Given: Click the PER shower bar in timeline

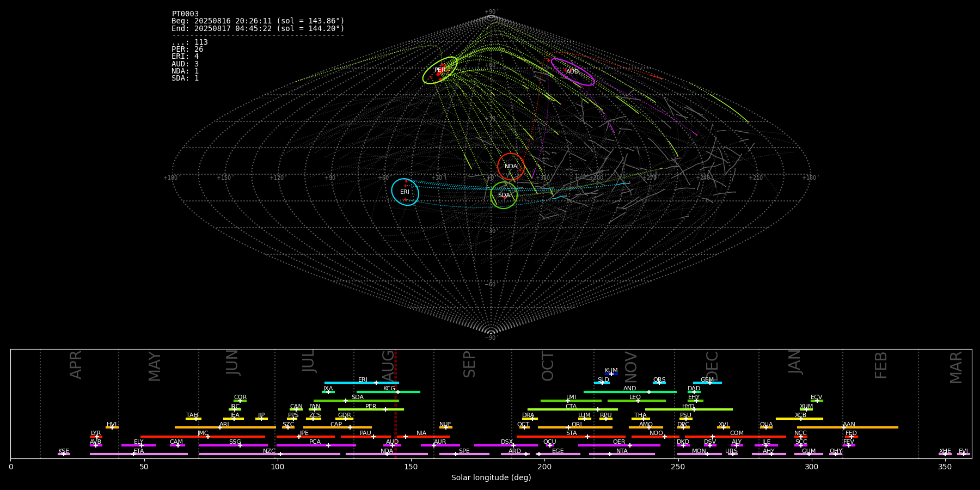Looking at the screenshot, I should [x=371, y=409].
